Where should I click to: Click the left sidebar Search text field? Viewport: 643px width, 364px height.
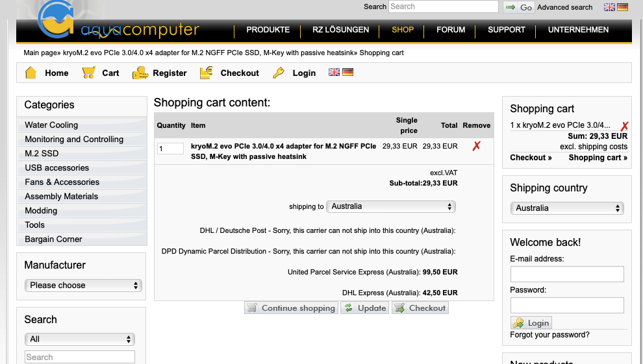(79, 357)
